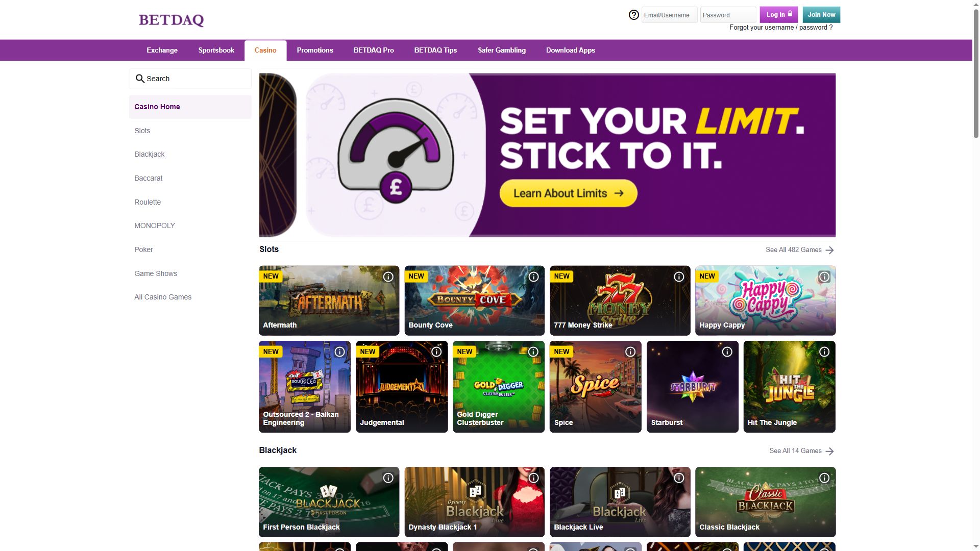980x551 pixels.
Task: Open the Exchange tab
Action: [x=162, y=50]
